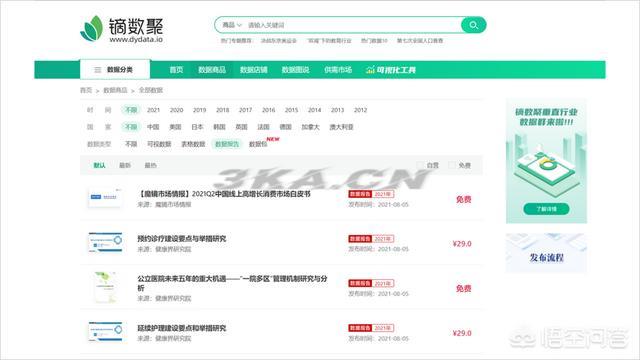Image resolution: width=640 pixels, height=360 pixels.
Task: Open the 预约诊疗建设要点与举措研究 report
Action: point(182,238)
